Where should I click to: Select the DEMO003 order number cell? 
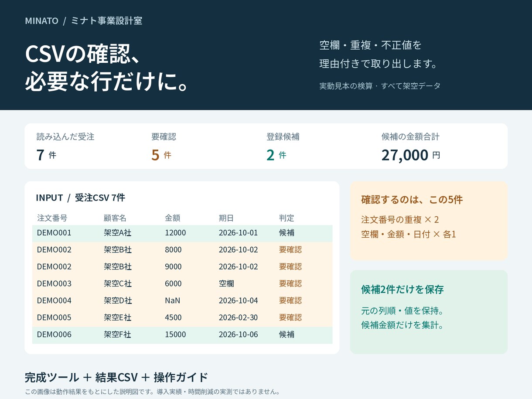pos(54,284)
